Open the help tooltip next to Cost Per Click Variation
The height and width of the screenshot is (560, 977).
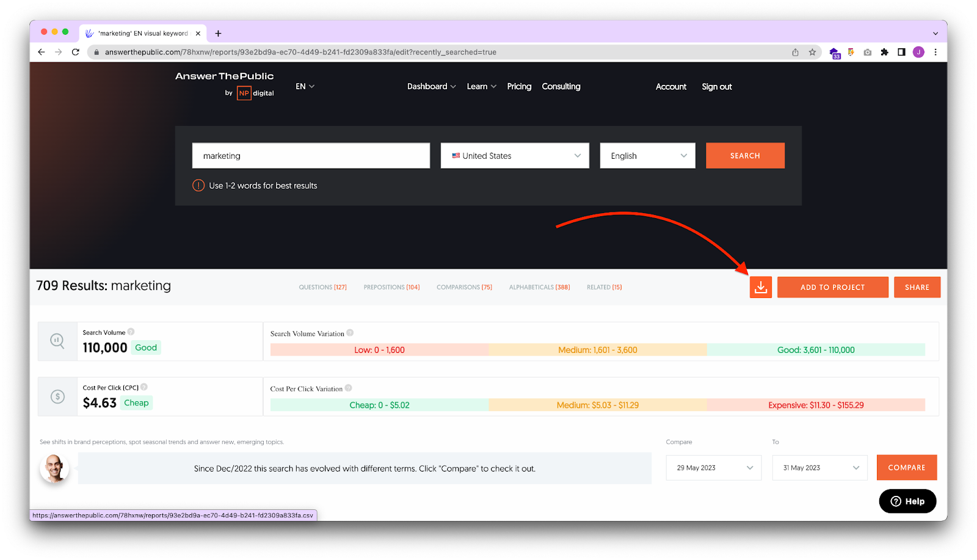(x=348, y=388)
